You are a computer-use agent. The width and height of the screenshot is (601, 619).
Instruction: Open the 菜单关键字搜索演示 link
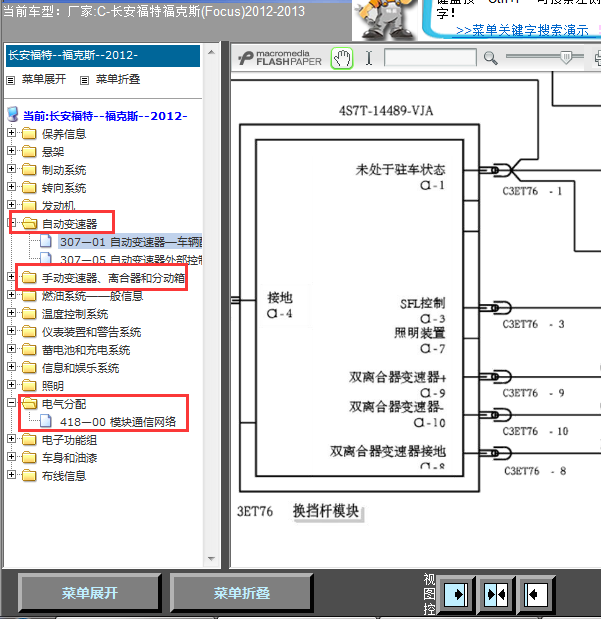pos(522,30)
